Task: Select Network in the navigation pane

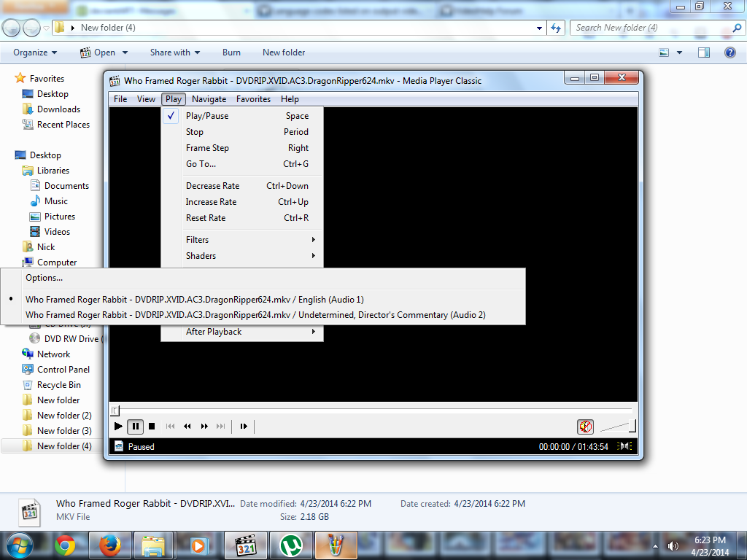Action: click(53, 354)
